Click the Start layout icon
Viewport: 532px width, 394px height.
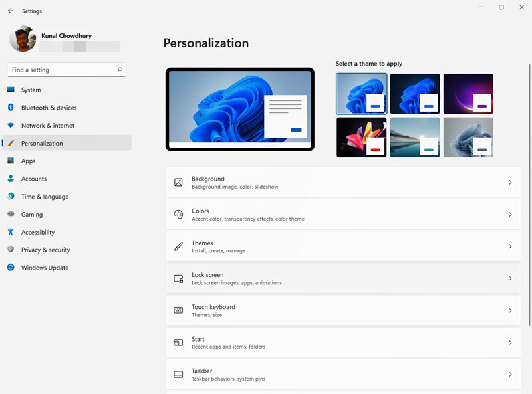[178, 342]
